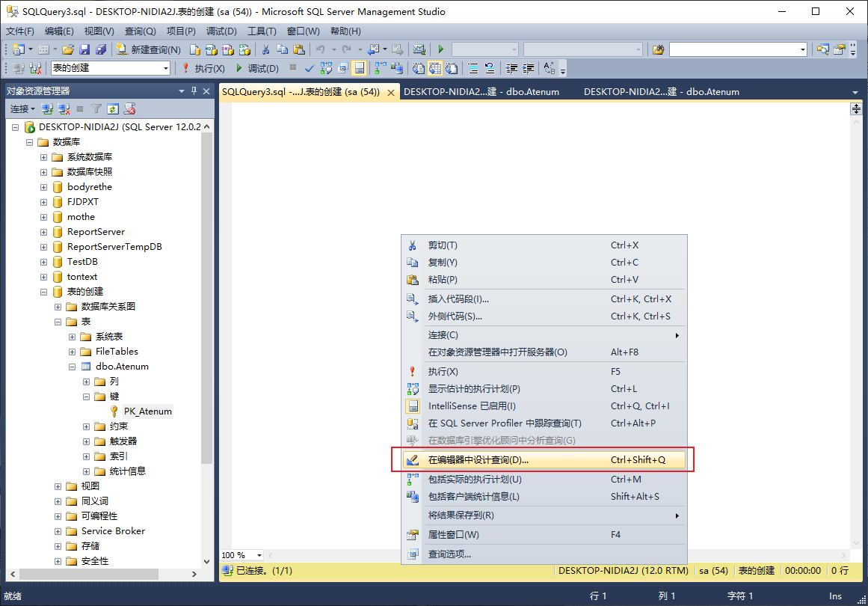Switch to second DESKTOP-NIDIA2...建 - dbo.Atenum tab

click(x=662, y=92)
